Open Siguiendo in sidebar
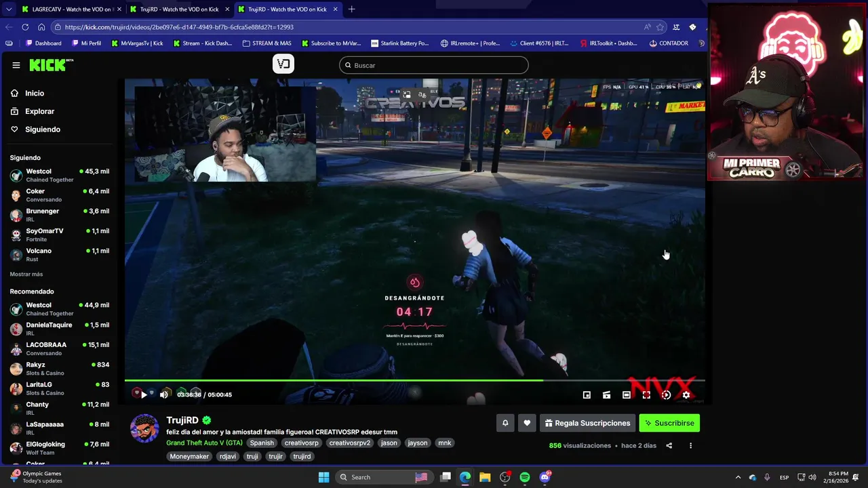Viewport: 868px width, 488px height. coord(43,129)
